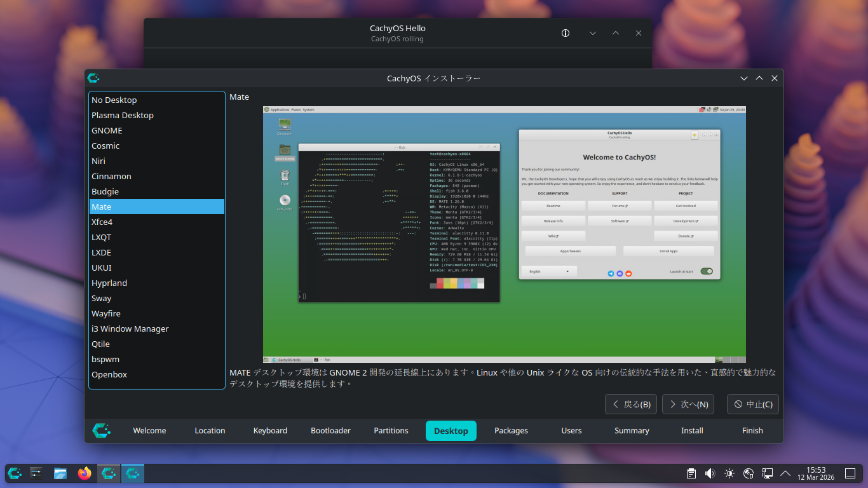Go to the Packages step
Screen dimensions: 868x488
click(511, 431)
